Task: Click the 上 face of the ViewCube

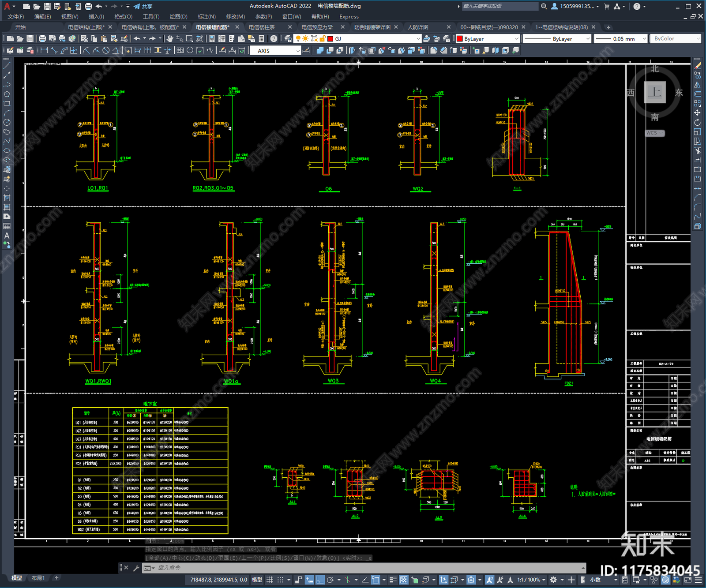Action: pos(655,92)
